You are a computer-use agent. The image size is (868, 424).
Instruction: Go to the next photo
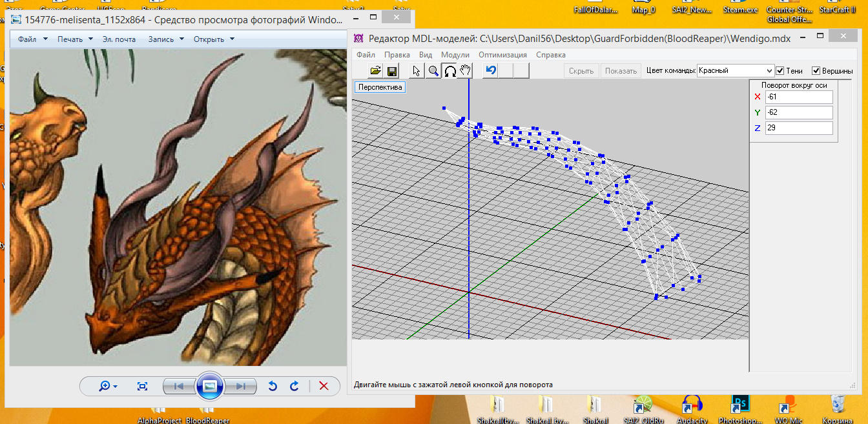[240, 386]
